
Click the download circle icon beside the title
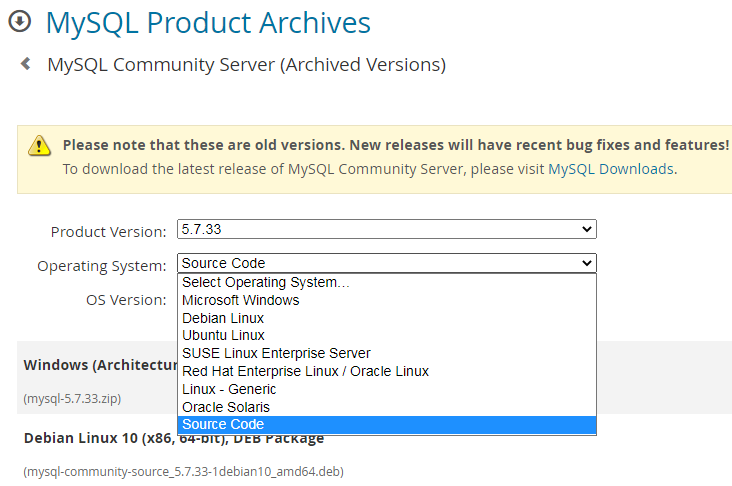click(x=20, y=21)
